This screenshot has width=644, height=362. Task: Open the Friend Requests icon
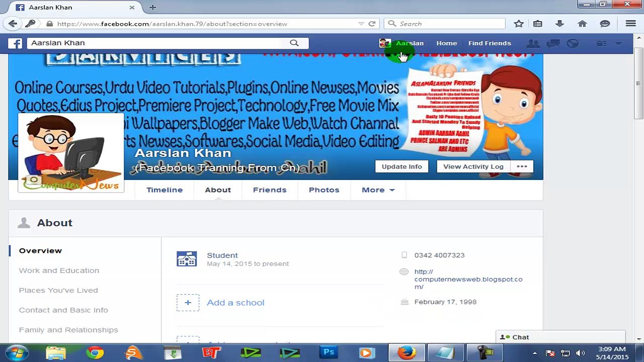coord(533,44)
